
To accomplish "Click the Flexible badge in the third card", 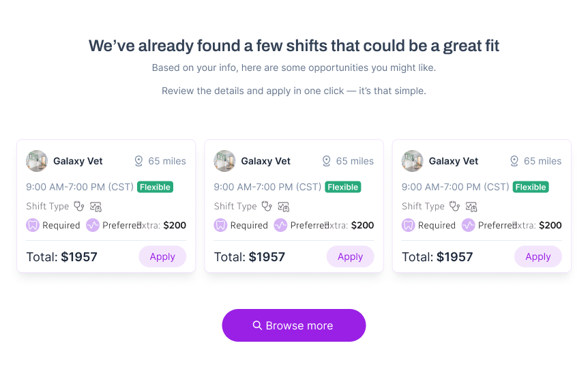I will (531, 187).
